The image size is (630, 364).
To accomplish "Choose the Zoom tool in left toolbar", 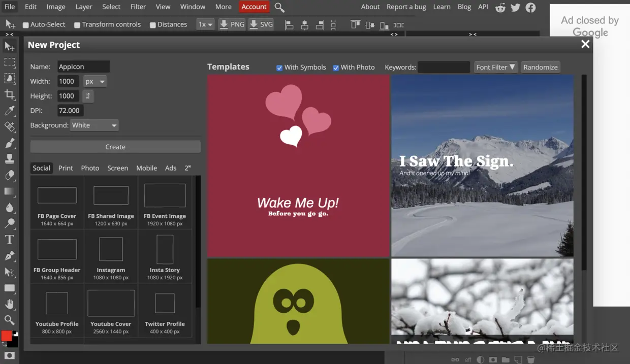I will (9, 320).
